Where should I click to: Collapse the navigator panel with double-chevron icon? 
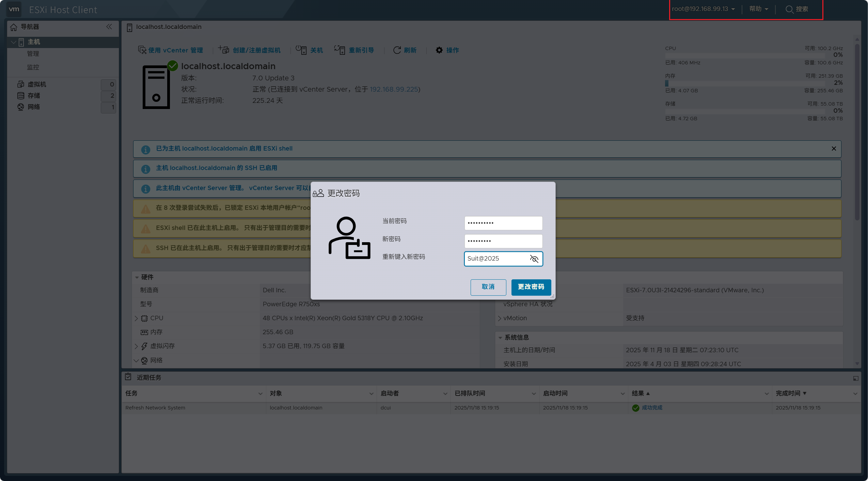click(109, 27)
